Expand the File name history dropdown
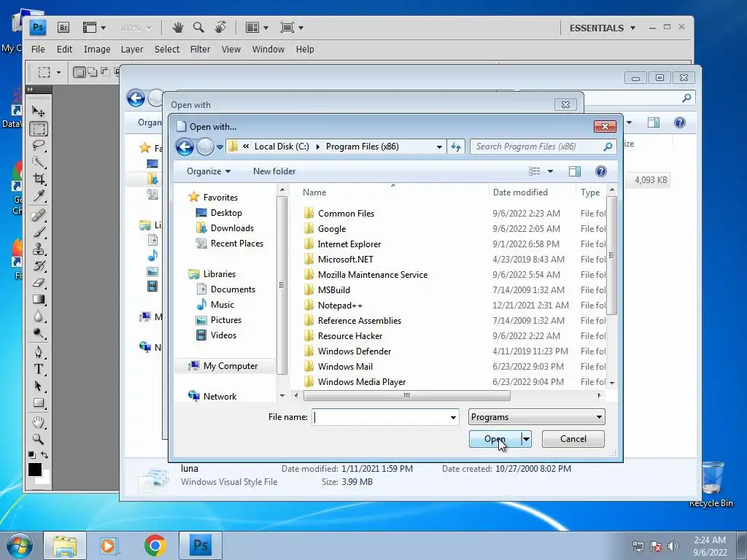Viewport: 747px width, 560px height. 453,418
